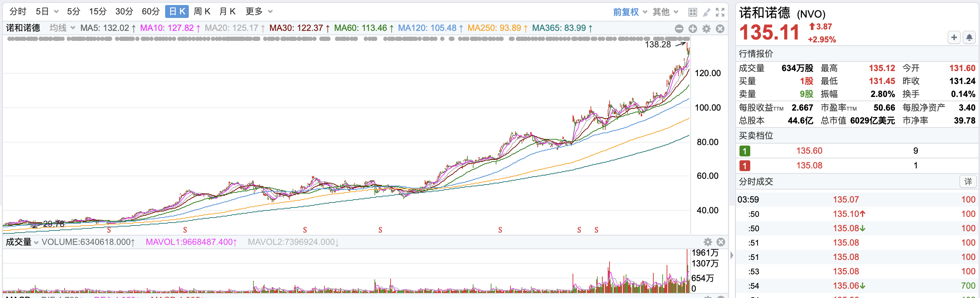Click the 市盈率TTM 50.66 value
The height and width of the screenshot is (298, 980).
pos(884,108)
